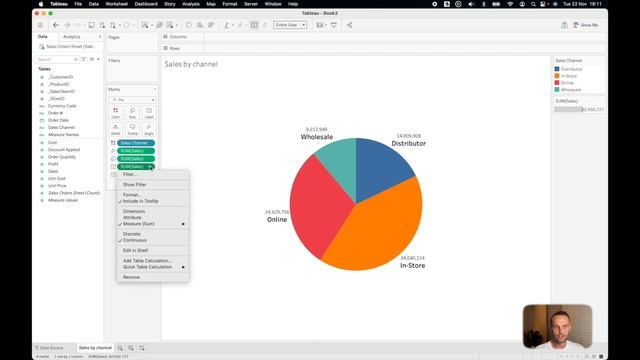Redo with the forward arrow toolbar icon

point(67,25)
